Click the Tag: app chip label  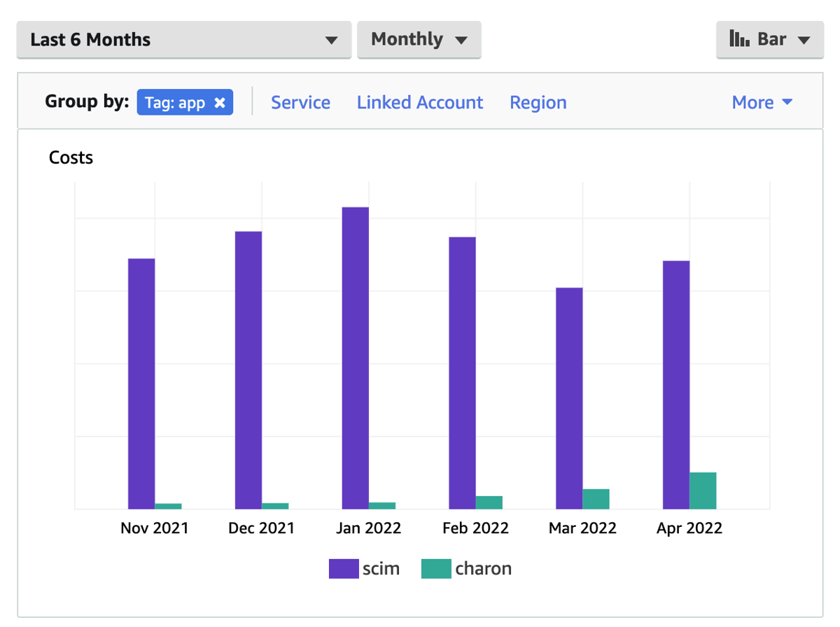coord(175,103)
